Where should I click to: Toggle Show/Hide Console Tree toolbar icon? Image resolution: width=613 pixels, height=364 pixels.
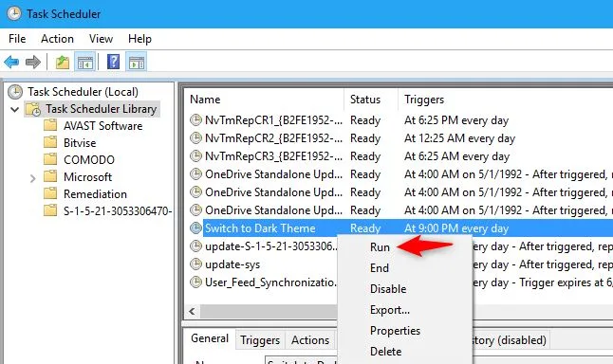click(84, 62)
